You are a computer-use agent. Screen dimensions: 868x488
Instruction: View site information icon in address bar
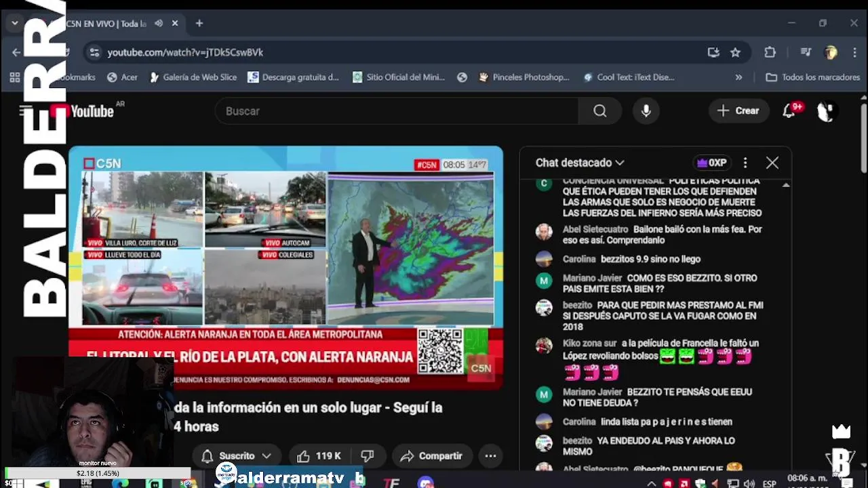(94, 52)
